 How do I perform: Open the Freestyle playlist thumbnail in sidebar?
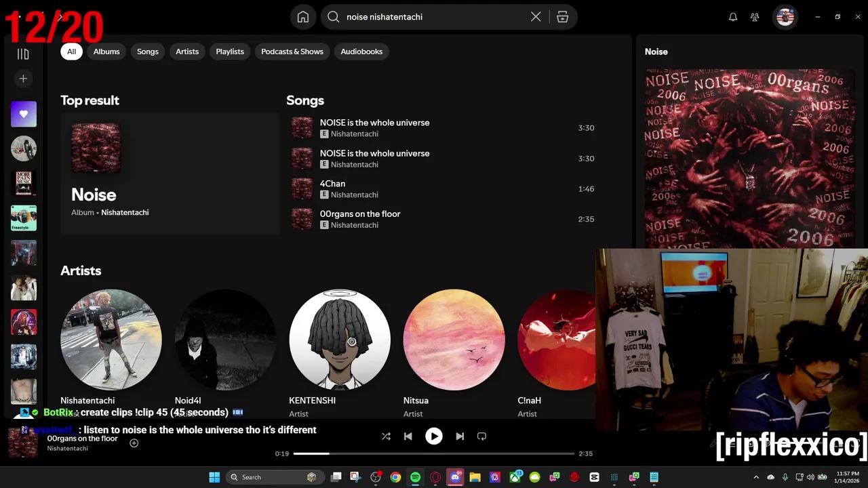(24, 218)
